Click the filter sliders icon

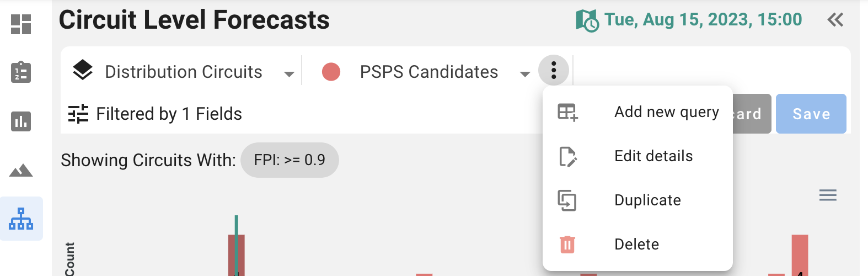[x=78, y=114]
